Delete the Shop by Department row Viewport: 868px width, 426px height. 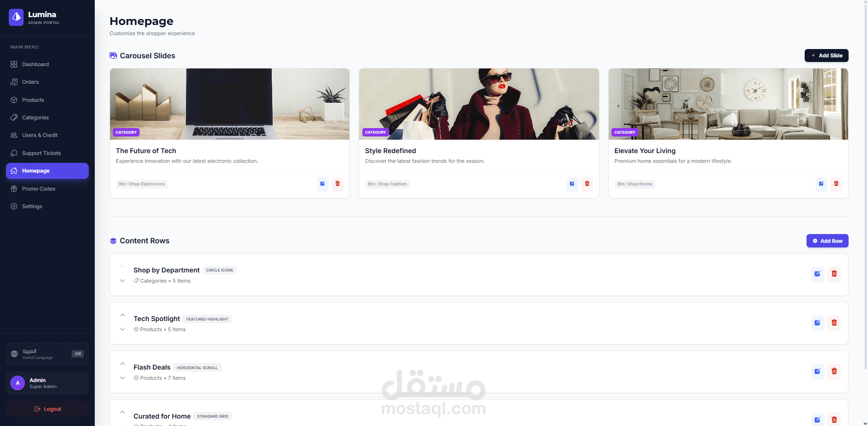(x=834, y=274)
